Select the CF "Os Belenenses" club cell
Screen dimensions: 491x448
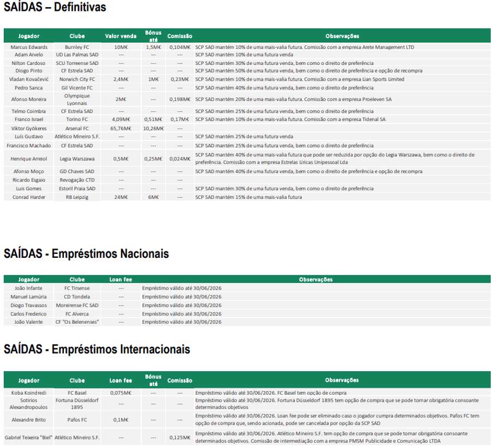(x=77, y=322)
